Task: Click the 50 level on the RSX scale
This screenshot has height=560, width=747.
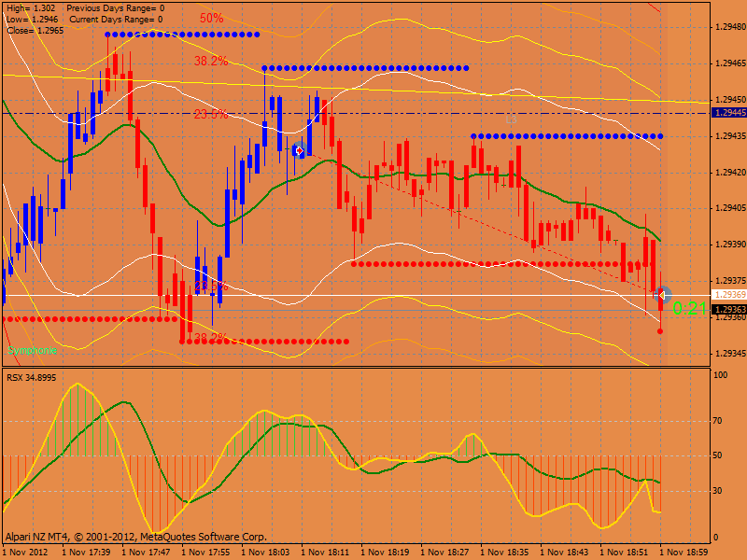Action: [717, 455]
